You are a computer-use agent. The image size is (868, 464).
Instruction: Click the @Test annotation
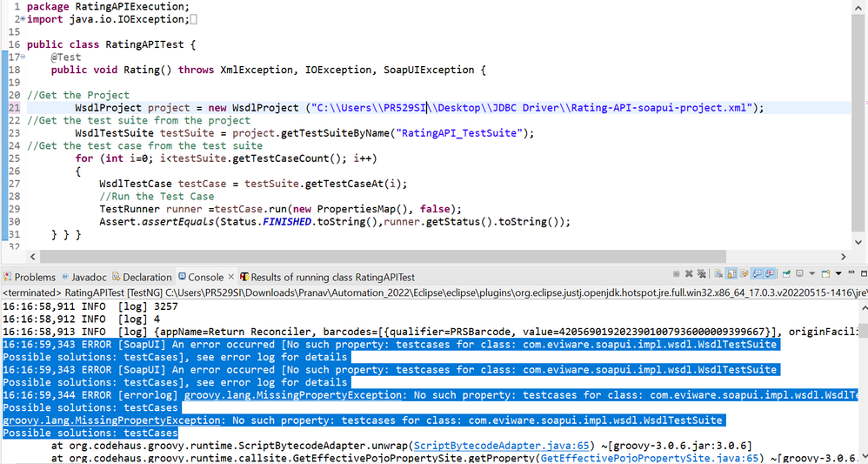66,57
